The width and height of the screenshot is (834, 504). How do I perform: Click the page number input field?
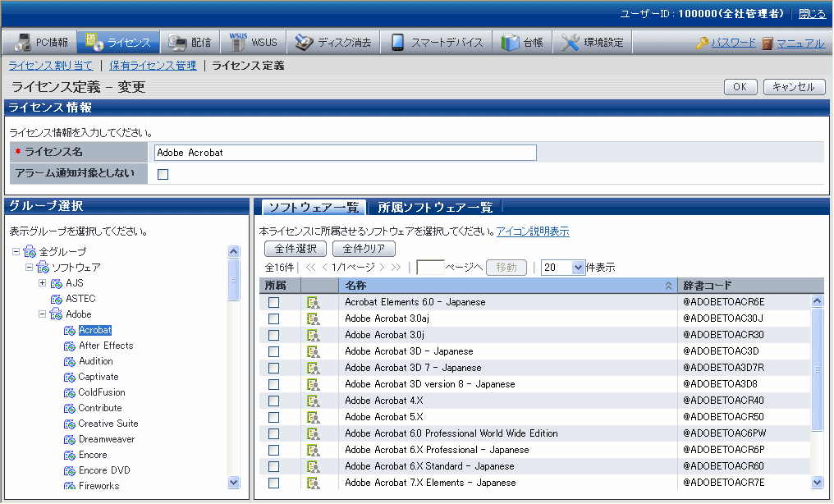pyautogui.click(x=430, y=268)
